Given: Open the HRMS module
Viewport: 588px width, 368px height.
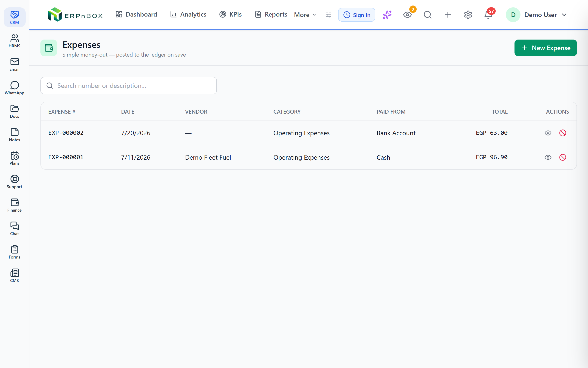Looking at the screenshot, I should coord(14,41).
